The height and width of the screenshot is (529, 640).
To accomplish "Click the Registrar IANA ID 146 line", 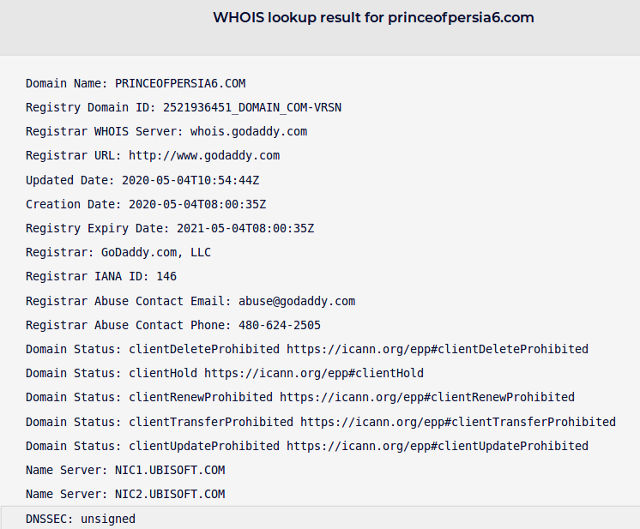I will pyautogui.click(x=101, y=276).
